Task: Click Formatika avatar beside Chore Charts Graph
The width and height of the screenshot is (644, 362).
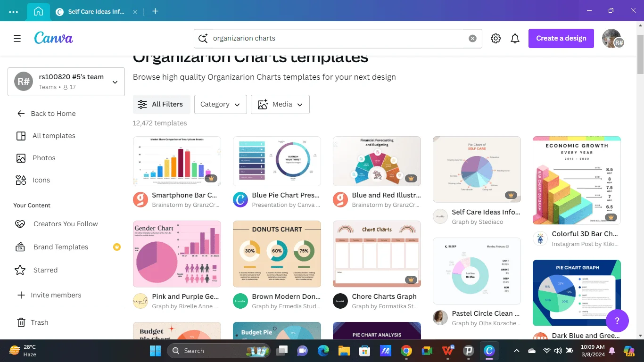Action: 340,301
